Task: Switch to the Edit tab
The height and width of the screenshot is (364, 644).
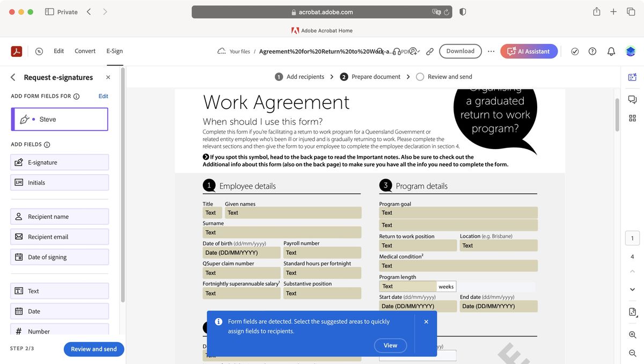Action: 58,51
